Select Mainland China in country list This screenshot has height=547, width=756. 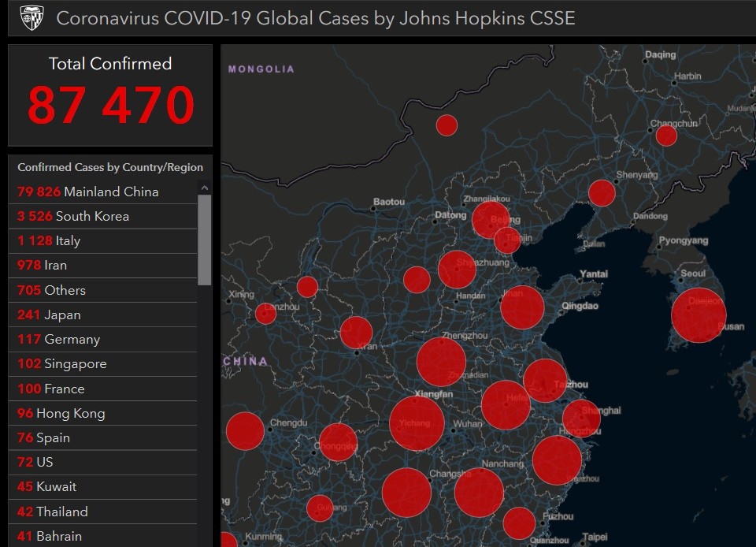102,192
